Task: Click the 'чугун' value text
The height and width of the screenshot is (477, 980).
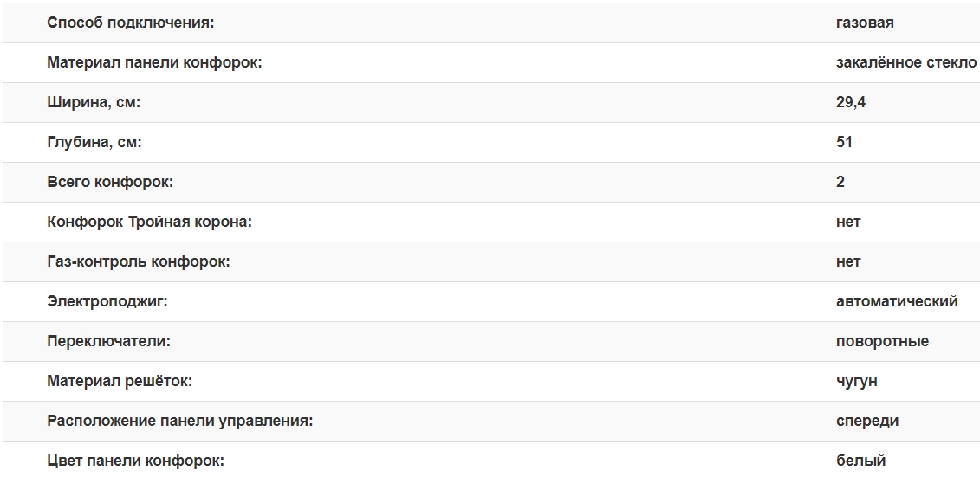Action: (x=857, y=382)
